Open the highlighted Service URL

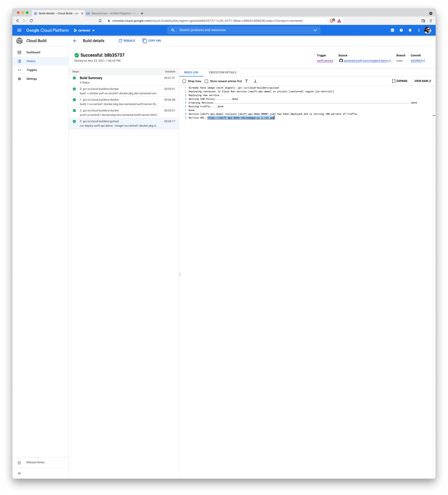coord(241,118)
